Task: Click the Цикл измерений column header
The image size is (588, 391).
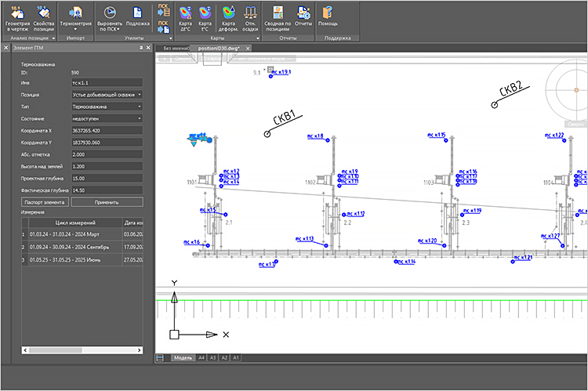Action: click(75, 223)
